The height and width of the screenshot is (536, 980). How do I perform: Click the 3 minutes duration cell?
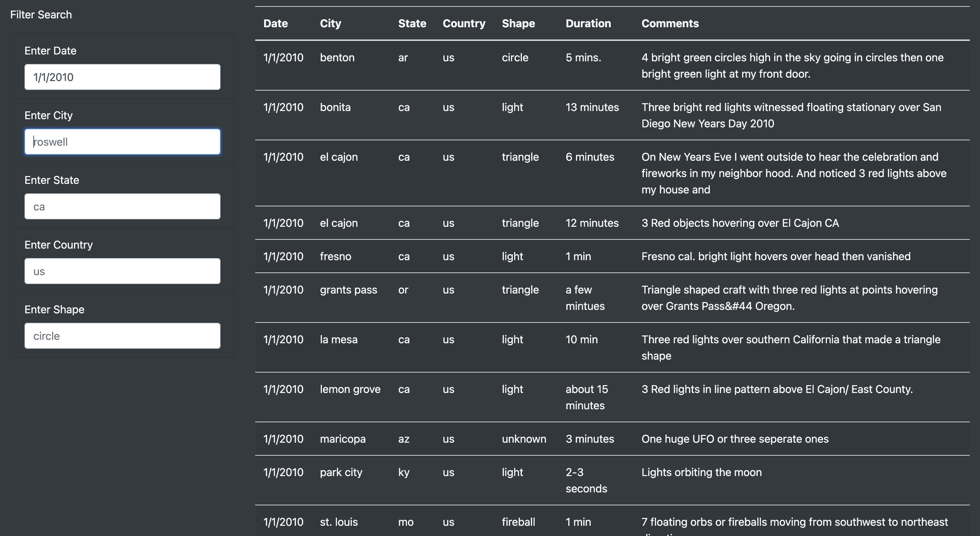[x=590, y=439]
